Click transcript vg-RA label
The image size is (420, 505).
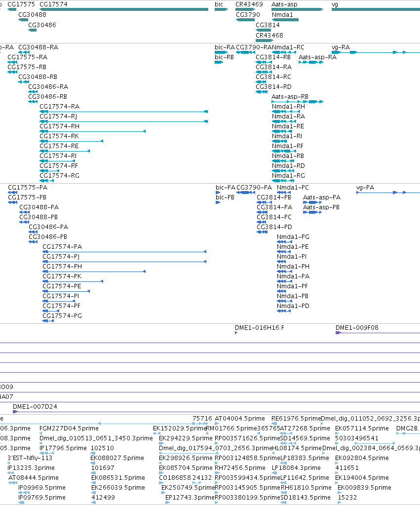click(341, 47)
